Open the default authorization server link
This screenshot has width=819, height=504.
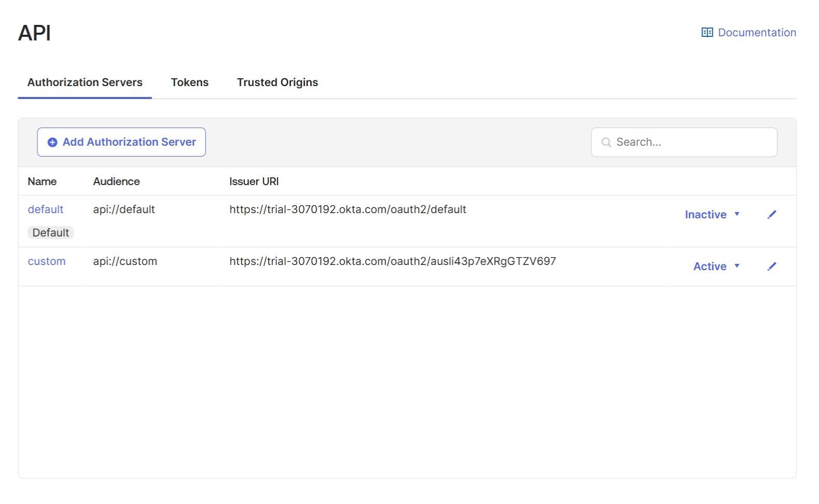point(46,209)
